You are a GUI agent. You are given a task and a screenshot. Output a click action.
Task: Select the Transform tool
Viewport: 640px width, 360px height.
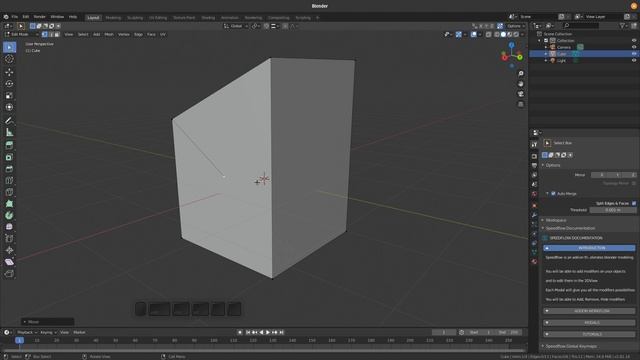(x=9, y=107)
